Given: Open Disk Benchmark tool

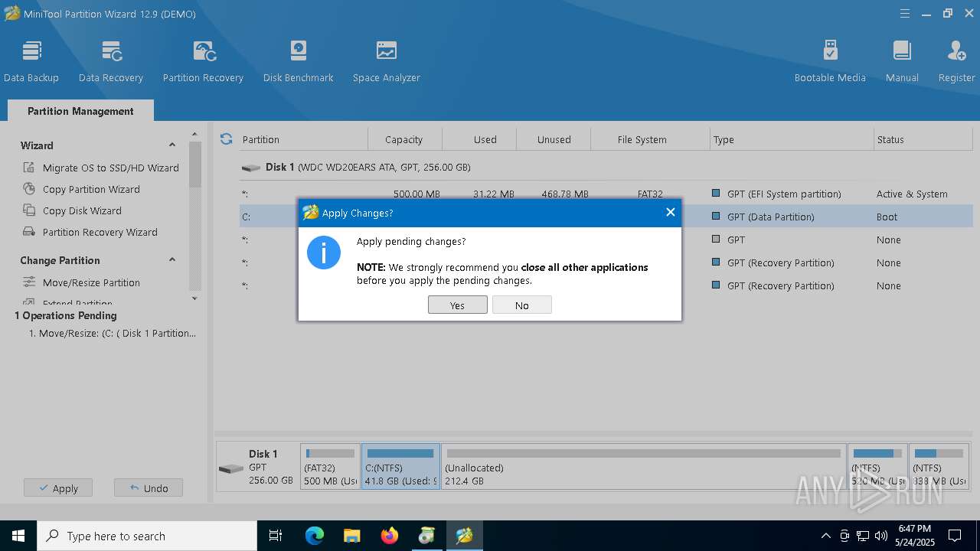Looking at the screenshot, I should [299, 61].
